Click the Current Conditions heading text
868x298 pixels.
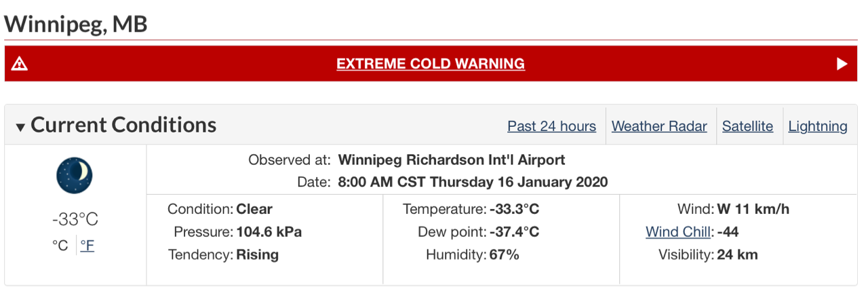coord(123,125)
